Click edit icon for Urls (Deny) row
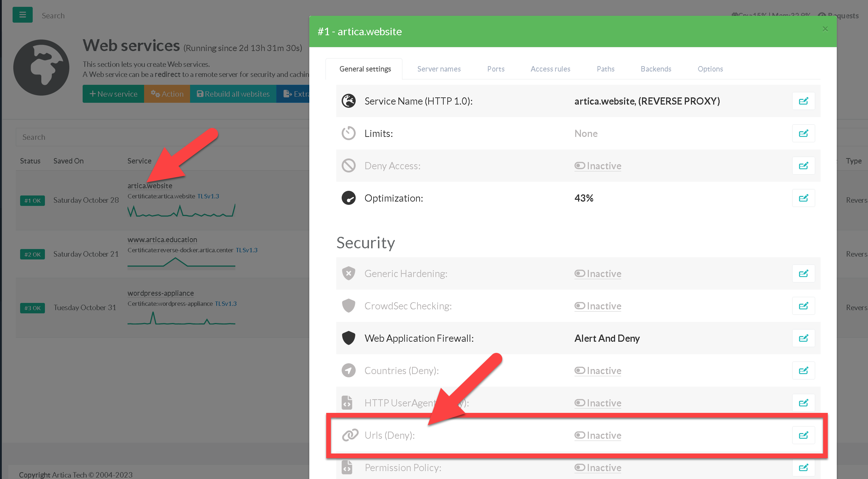This screenshot has height=479, width=868. (803, 435)
